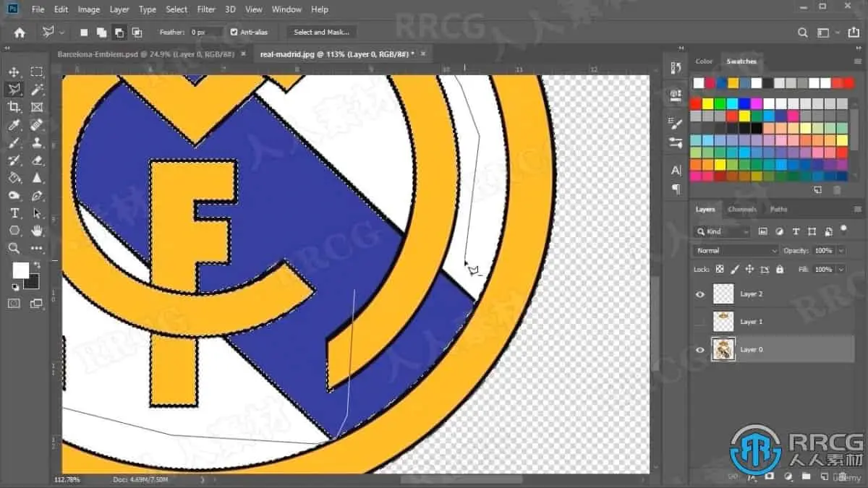Select the Path Selection tool
The height and width of the screenshot is (488, 868).
[37, 213]
